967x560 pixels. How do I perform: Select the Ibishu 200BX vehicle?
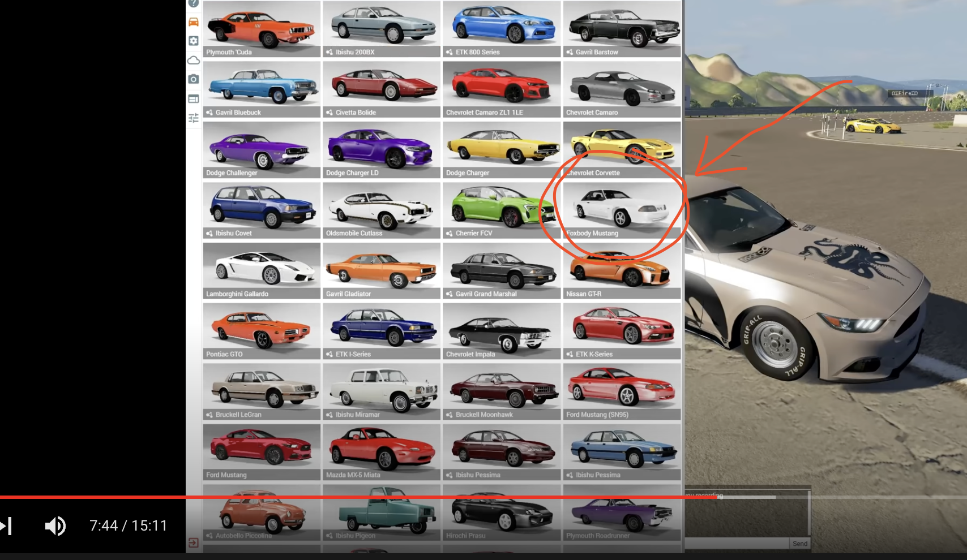tap(382, 29)
